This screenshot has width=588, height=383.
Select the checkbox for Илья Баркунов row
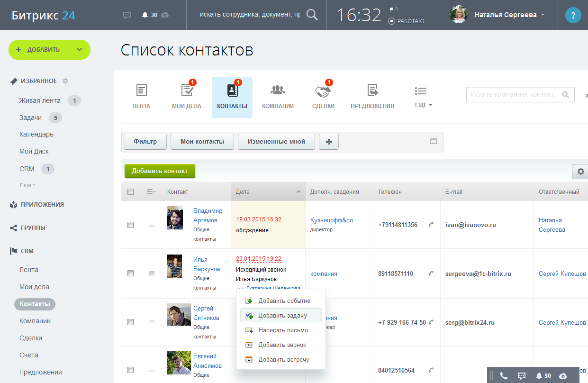click(x=130, y=274)
